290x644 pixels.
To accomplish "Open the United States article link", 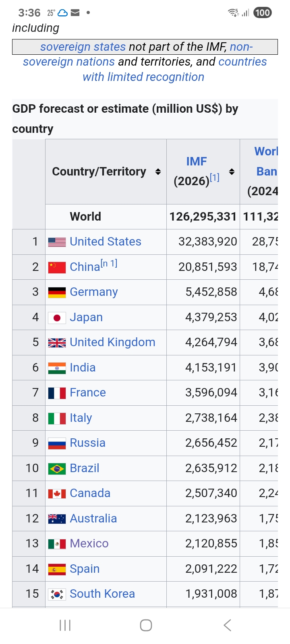I will [106, 242].
